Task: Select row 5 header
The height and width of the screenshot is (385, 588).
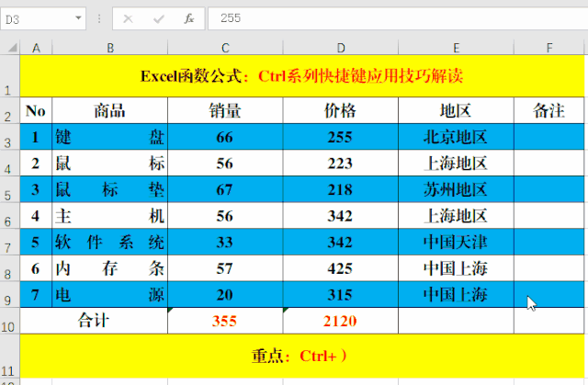Action: [x=10, y=189]
